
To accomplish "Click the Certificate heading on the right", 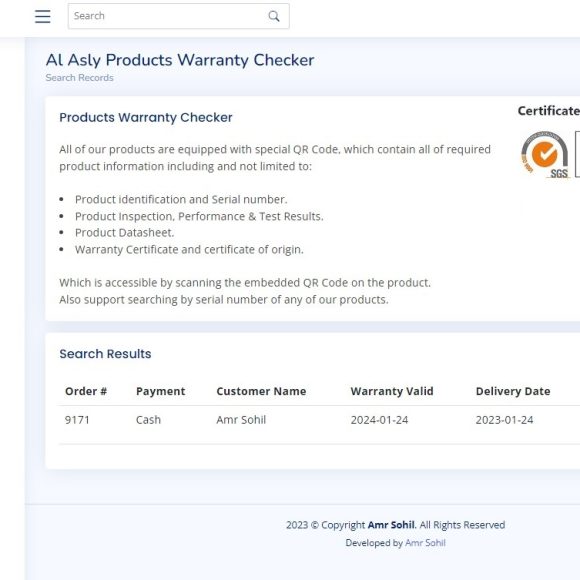I will pyautogui.click(x=549, y=111).
